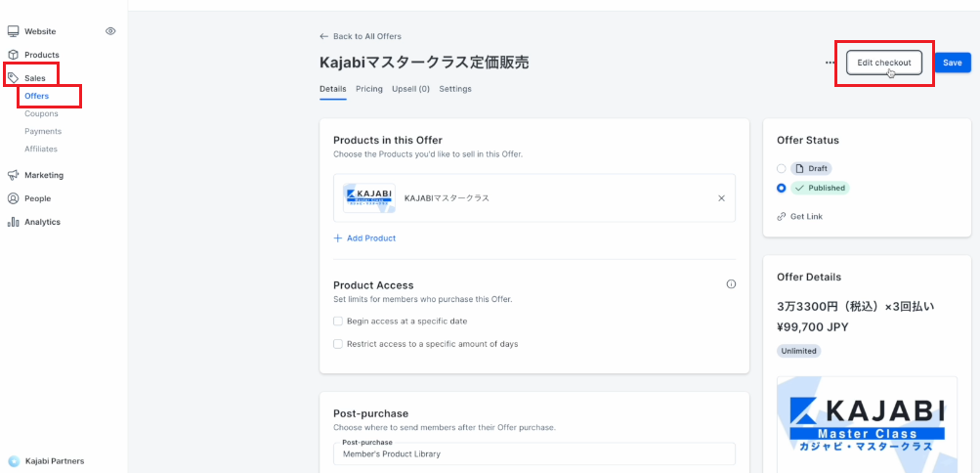Screen dimensions: 980x473
Task: Expand Sales in the sidebar
Action: (35, 78)
